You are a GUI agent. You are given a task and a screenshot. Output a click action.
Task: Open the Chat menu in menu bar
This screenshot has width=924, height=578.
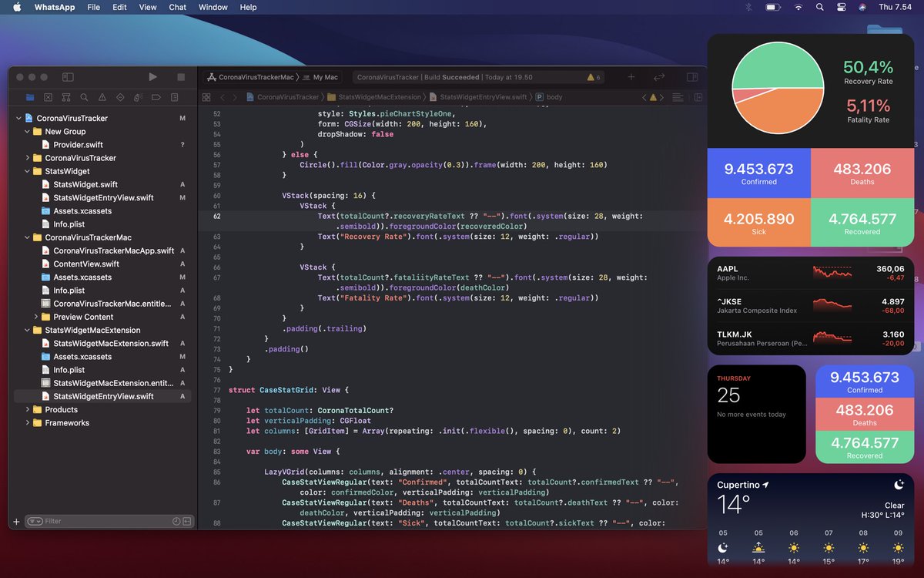click(x=177, y=7)
